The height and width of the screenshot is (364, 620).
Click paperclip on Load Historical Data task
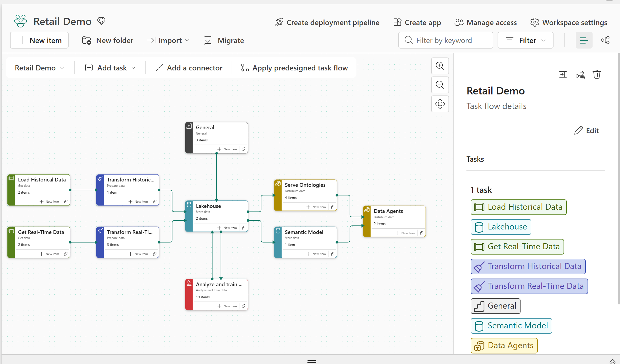[66, 202]
